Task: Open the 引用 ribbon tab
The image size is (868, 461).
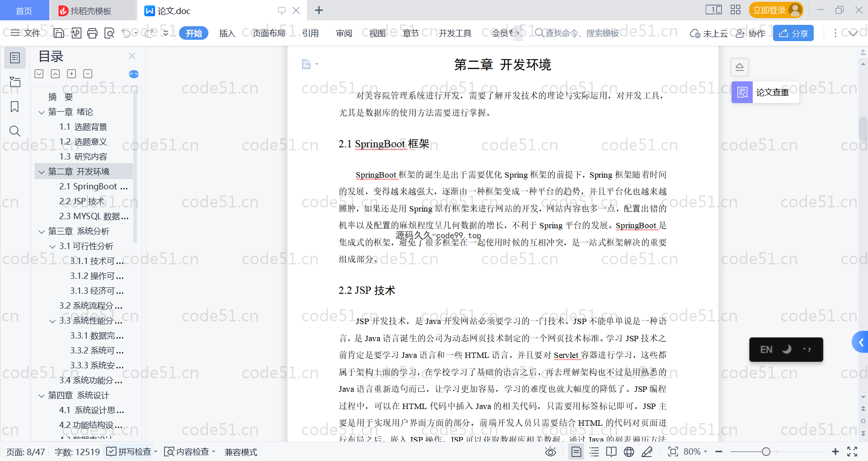Action: 311,33
